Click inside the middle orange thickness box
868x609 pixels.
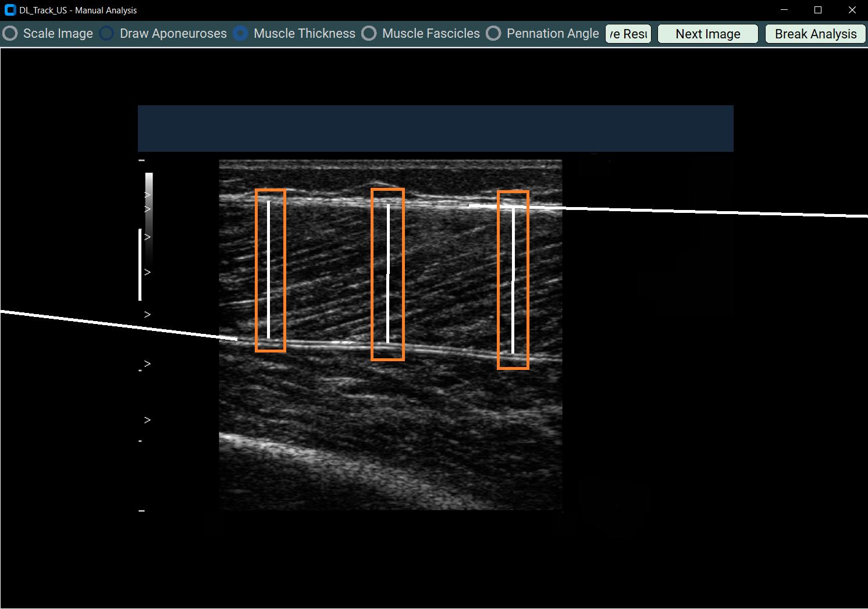click(387, 275)
